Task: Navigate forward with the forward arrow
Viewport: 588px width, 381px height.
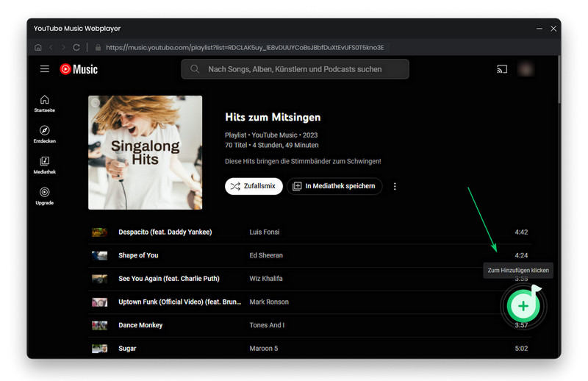Action: click(x=63, y=47)
